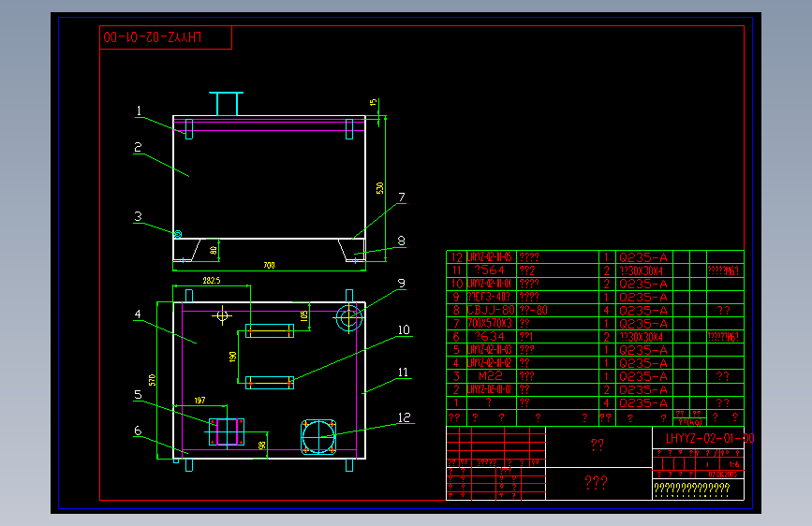Select Q235-A material in row 12
This screenshot has height=526, width=812.
643,257
